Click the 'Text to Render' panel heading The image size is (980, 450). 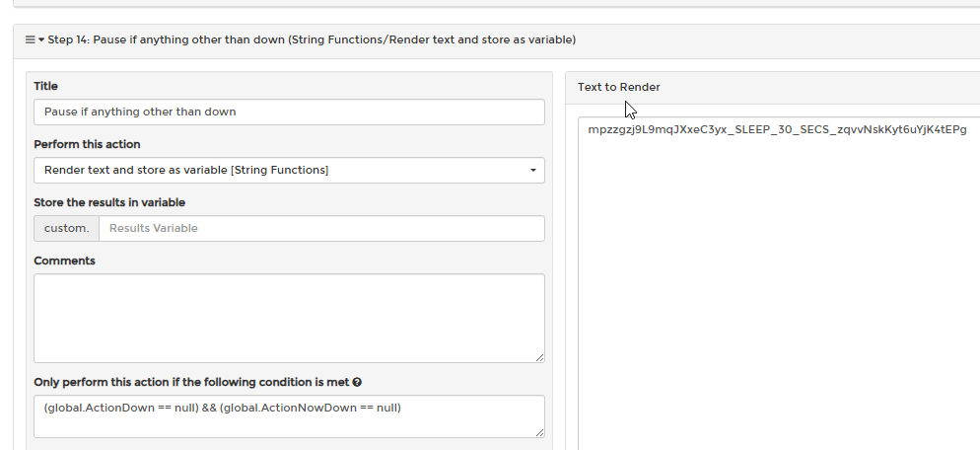tap(619, 87)
